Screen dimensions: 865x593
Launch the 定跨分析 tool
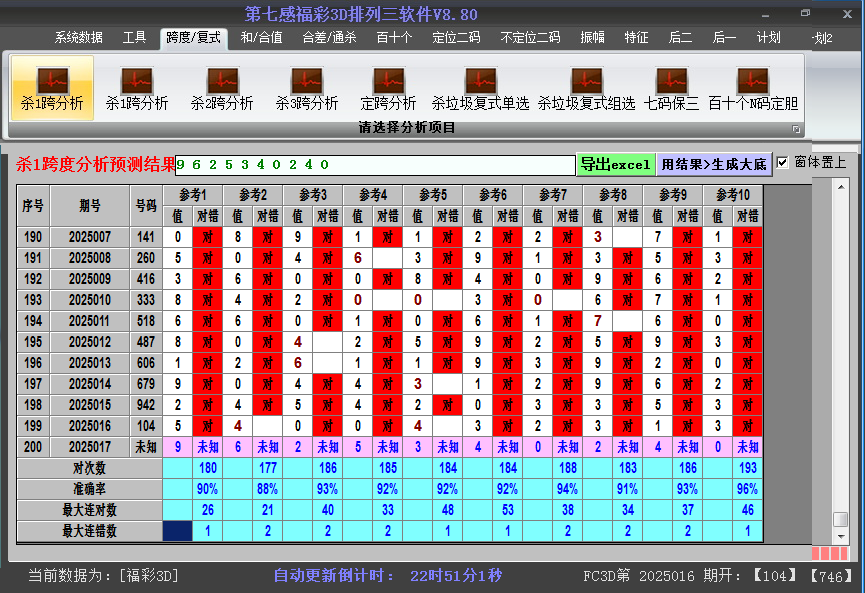pyautogui.click(x=388, y=88)
